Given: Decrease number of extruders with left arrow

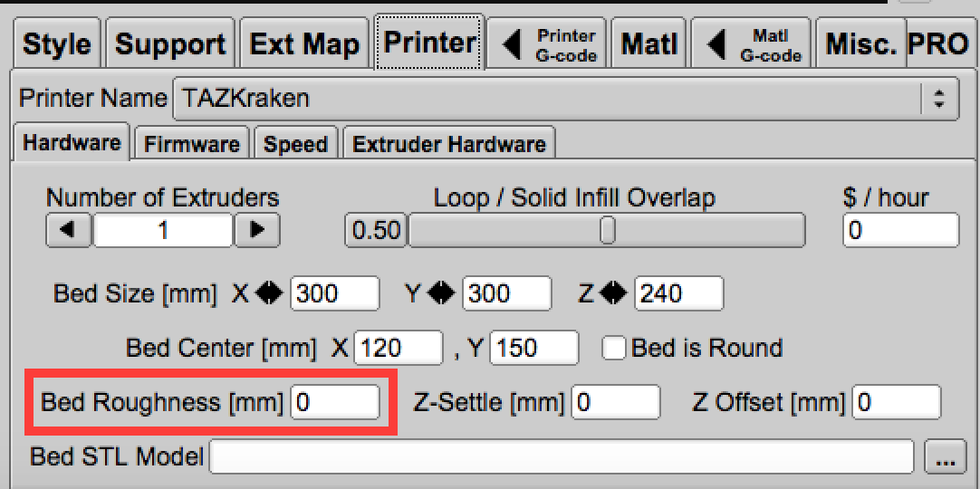Looking at the screenshot, I should point(68,230).
